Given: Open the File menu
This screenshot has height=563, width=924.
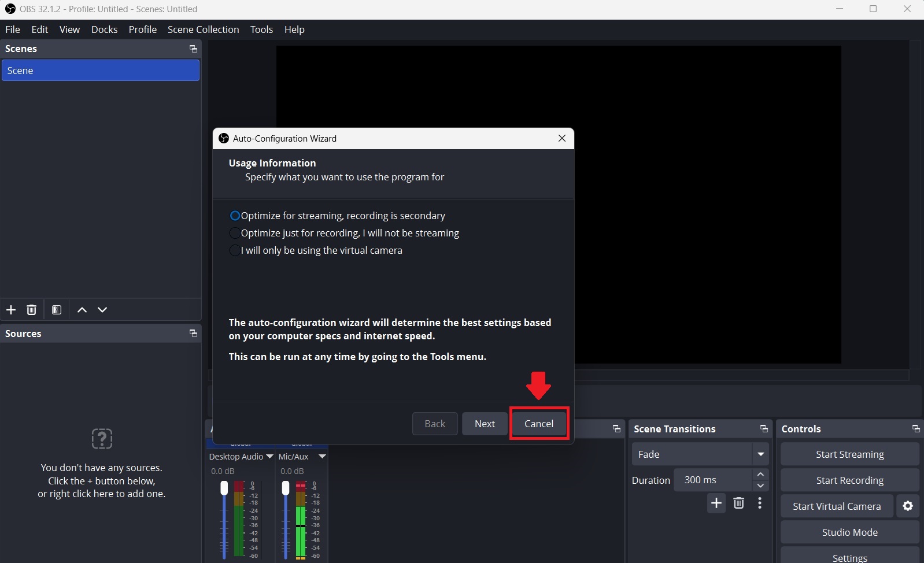Looking at the screenshot, I should (x=13, y=29).
